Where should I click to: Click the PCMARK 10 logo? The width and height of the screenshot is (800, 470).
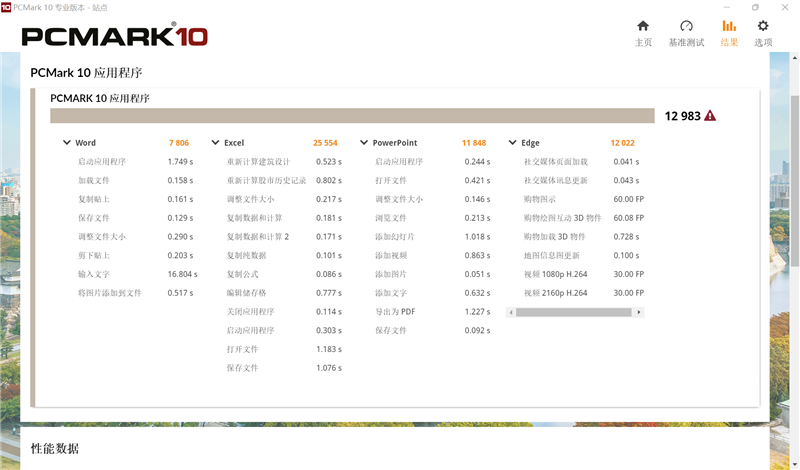coord(115,35)
